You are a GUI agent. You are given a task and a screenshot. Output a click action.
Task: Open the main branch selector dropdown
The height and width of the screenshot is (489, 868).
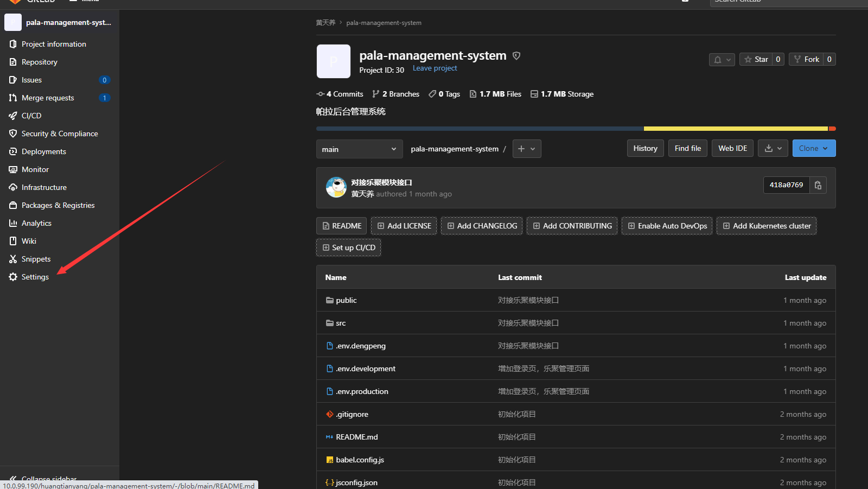click(360, 149)
